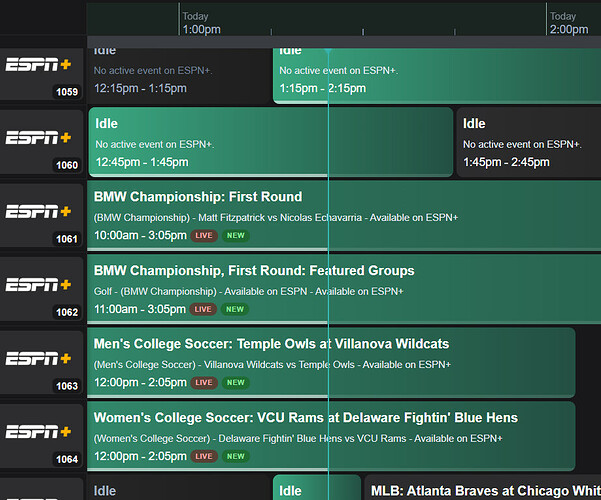This screenshot has width=601, height=500.
Task: Click NEW badge on Men's College Soccer
Action: click(235, 383)
